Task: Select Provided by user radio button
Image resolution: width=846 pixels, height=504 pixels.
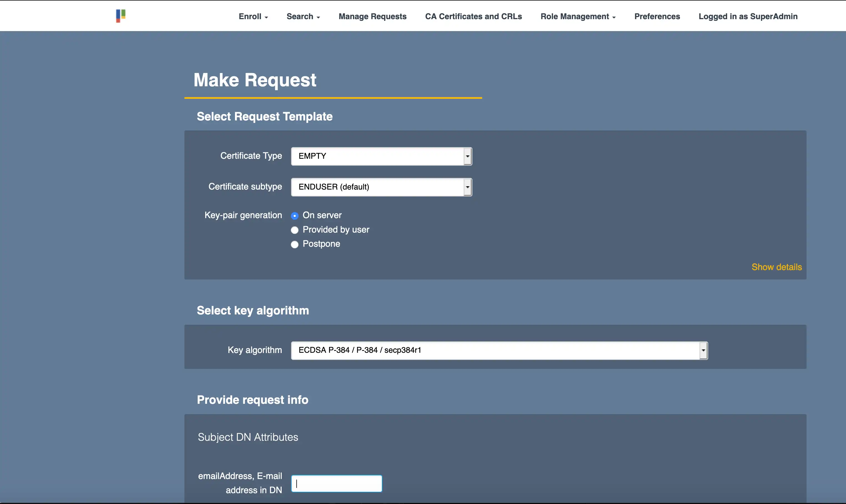Action: tap(295, 230)
